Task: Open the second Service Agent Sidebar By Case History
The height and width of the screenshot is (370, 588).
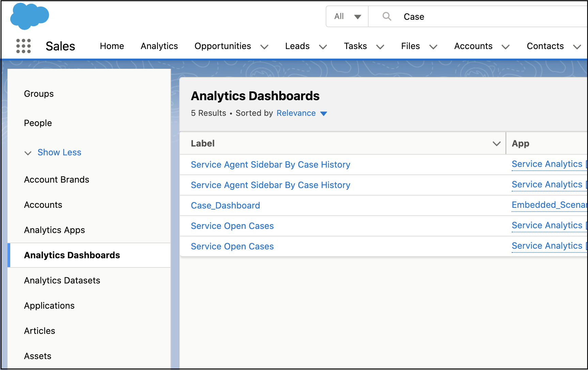Action: [x=270, y=185]
